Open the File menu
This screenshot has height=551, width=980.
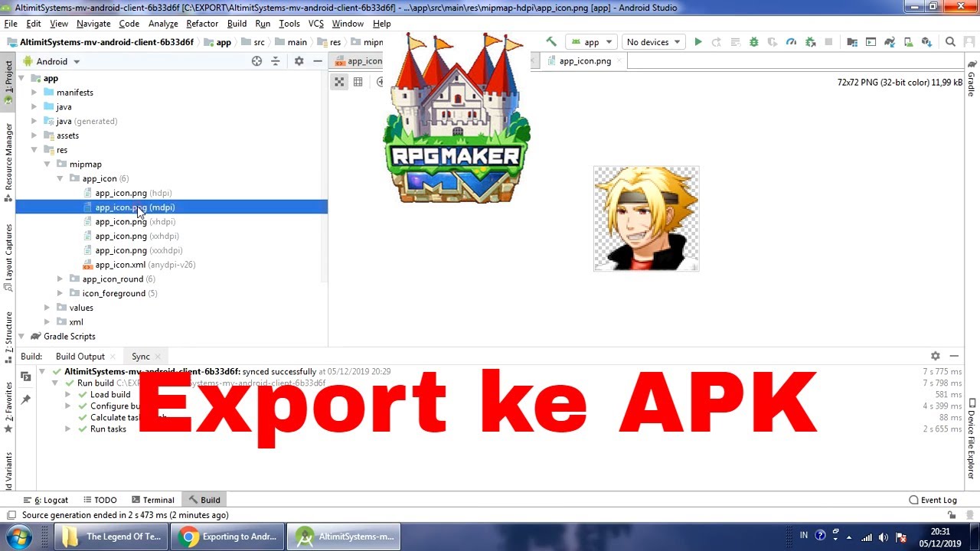click(11, 24)
